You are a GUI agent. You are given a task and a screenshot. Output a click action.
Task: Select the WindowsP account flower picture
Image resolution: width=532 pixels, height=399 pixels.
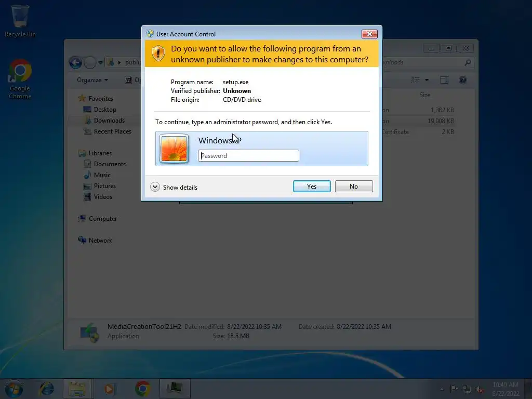tap(174, 149)
